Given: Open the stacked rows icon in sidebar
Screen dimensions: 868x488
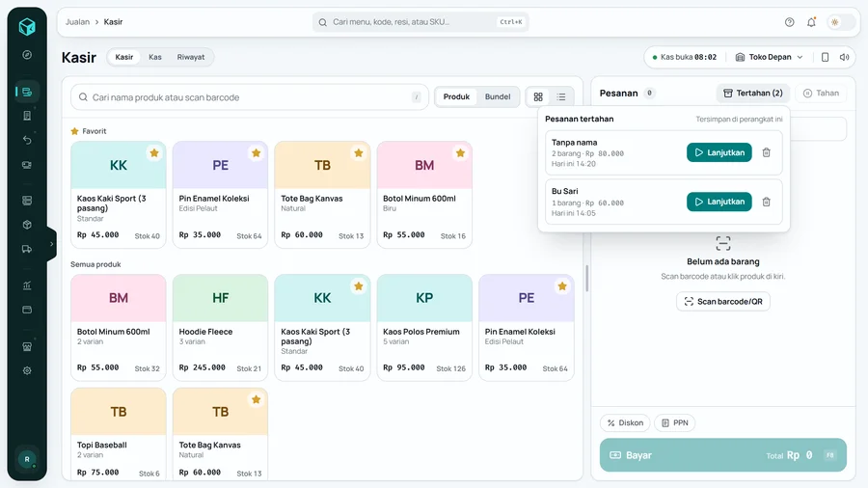Looking at the screenshot, I should click(27, 201).
